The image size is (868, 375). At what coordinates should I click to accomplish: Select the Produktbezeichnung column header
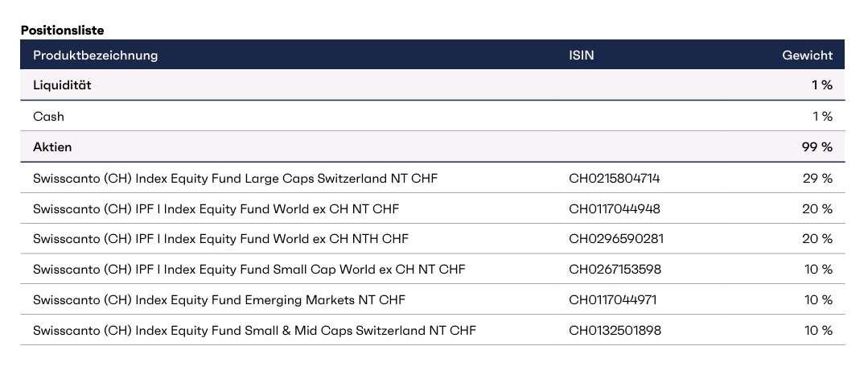[x=95, y=56]
